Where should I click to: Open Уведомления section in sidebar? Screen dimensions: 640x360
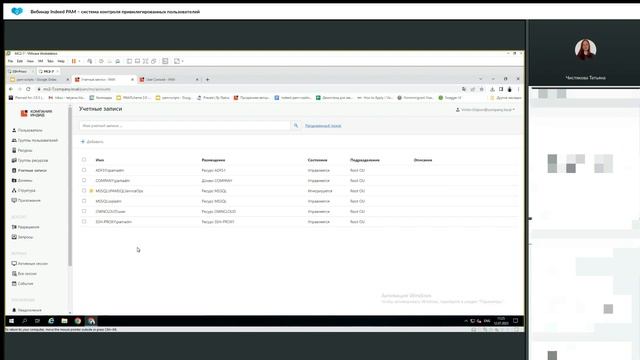coord(27,310)
